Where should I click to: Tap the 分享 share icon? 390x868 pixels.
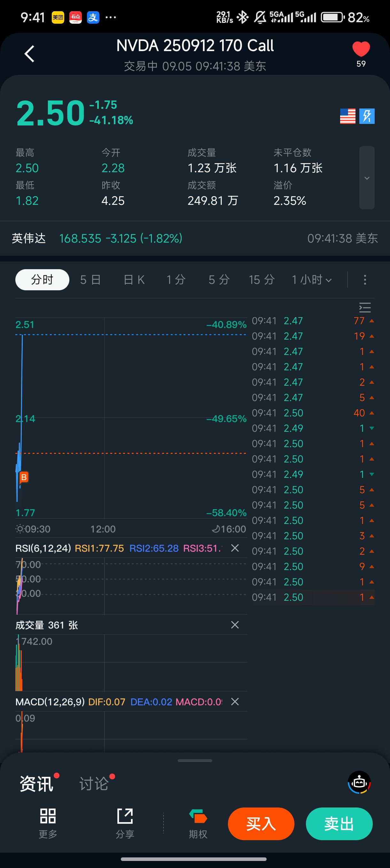click(125, 823)
